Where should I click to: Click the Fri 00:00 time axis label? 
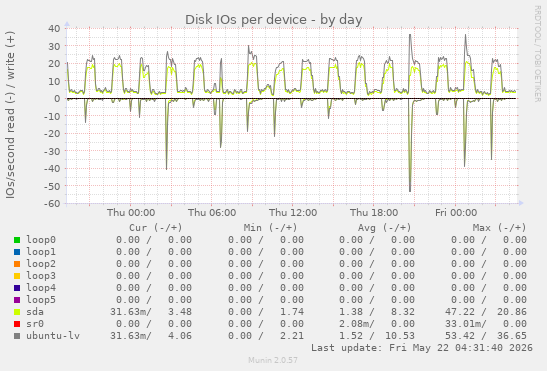[456, 213]
